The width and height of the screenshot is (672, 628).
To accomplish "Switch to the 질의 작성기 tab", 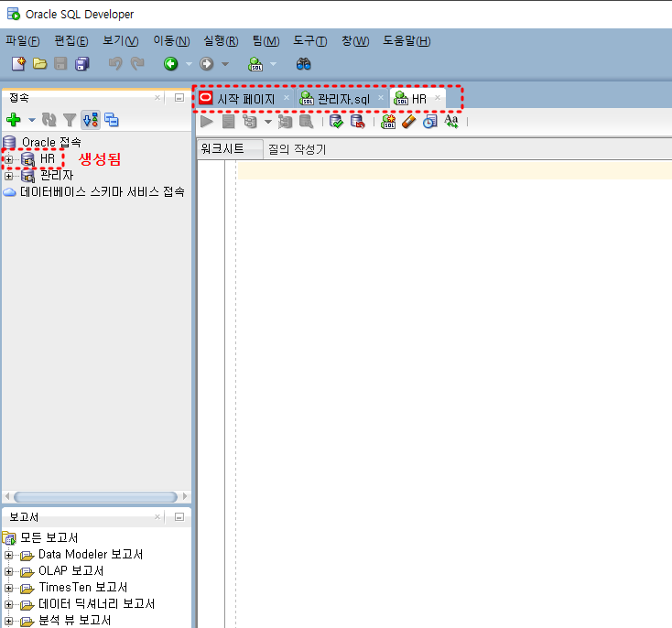I will tap(297, 149).
